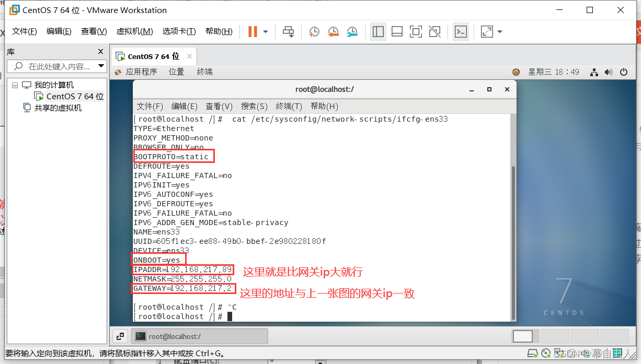
Task: Click the BOOTPROTO=static line
Action: pos(171,157)
